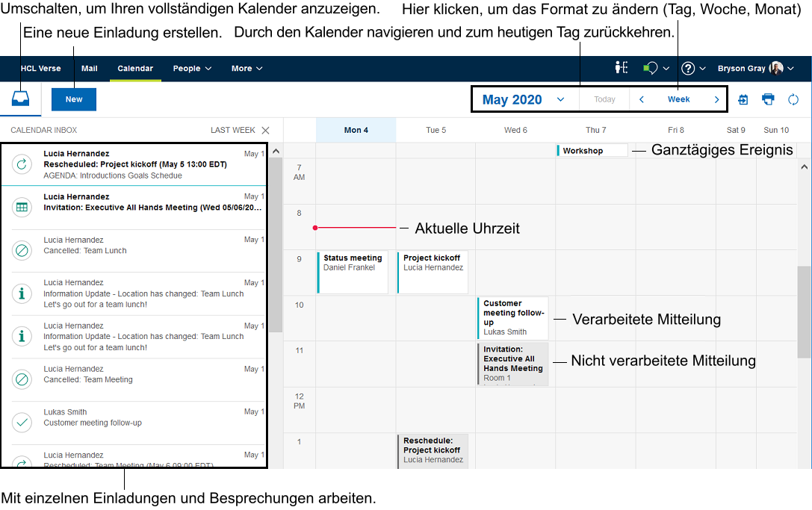Select the Fri 8 day header
The image size is (812, 510).
[x=676, y=131]
